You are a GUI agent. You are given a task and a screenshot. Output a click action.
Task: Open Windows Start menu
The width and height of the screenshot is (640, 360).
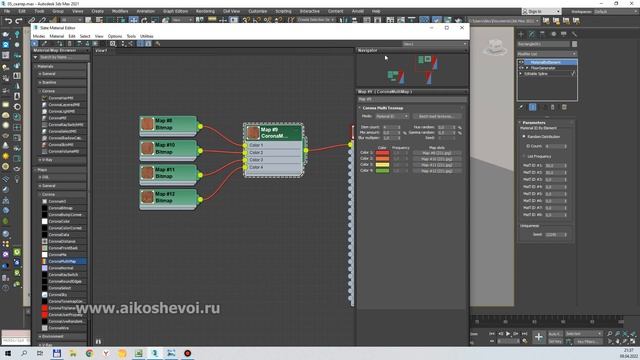[x=7, y=353]
